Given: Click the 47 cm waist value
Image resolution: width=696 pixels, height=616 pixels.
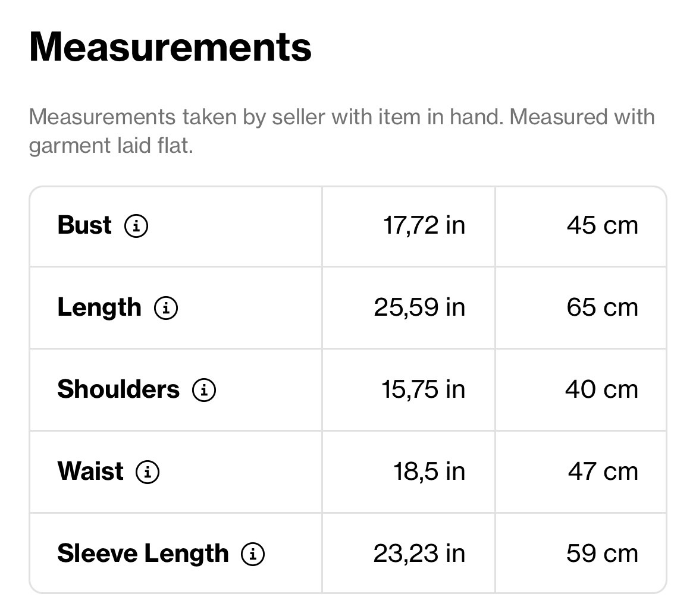Looking at the screenshot, I should click(x=603, y=472).
